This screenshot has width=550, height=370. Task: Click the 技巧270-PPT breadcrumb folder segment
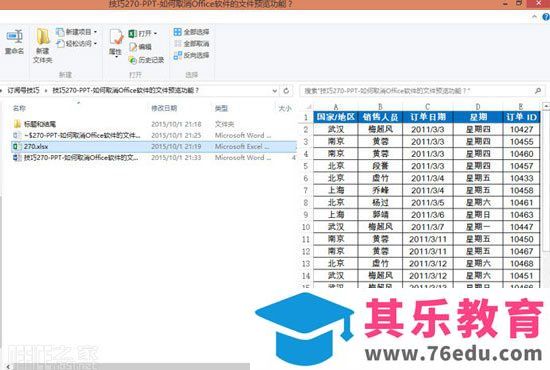tap(126, 90)
